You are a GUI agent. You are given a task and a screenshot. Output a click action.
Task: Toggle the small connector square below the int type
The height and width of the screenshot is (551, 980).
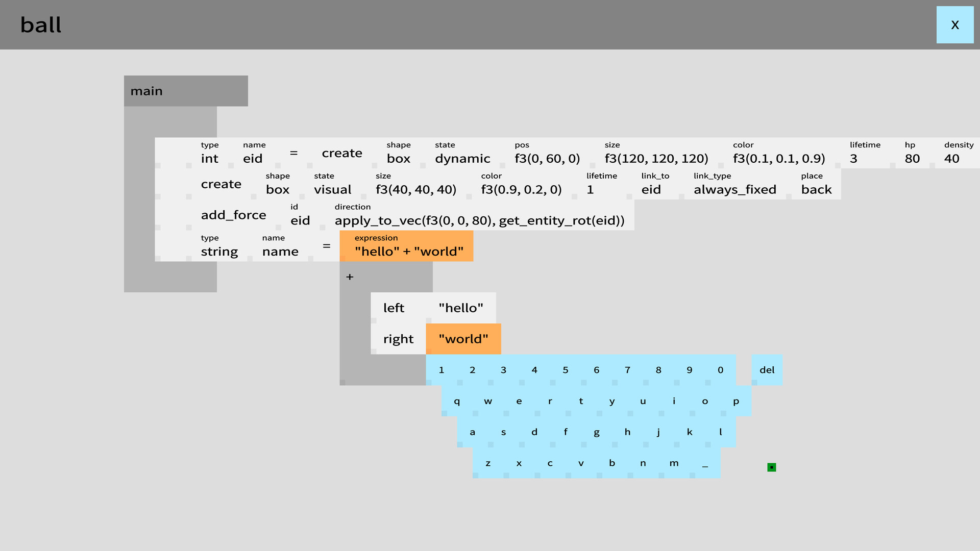click(189, 166)
